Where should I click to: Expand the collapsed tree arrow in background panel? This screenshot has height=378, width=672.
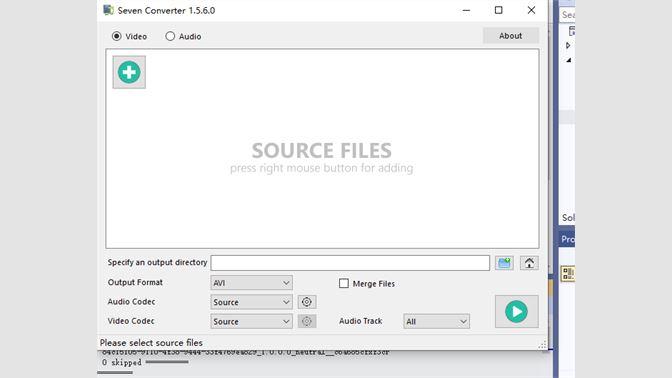click(x=568, y=45)
